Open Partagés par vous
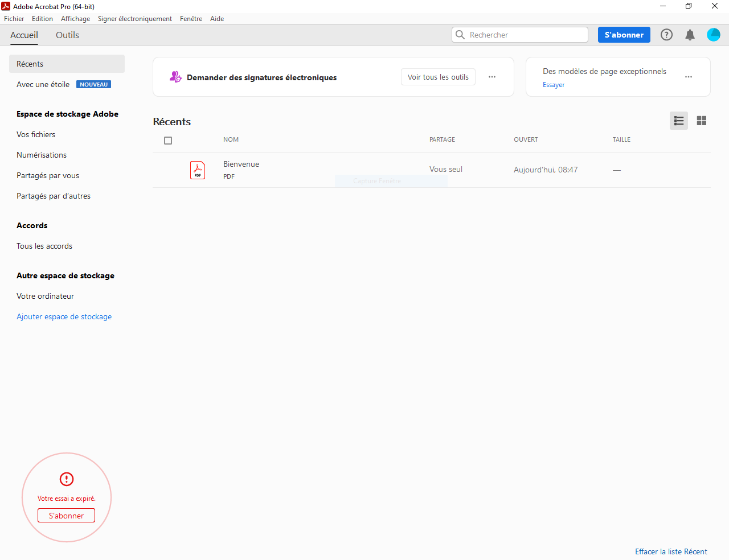 click(x=48, y=175)
